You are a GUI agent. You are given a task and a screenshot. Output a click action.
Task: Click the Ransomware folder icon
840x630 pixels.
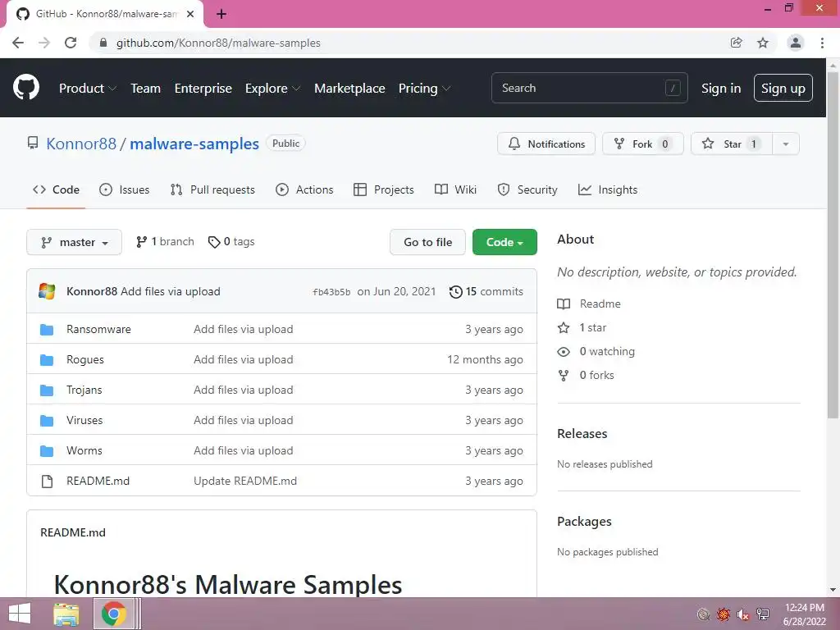[47, 330]
